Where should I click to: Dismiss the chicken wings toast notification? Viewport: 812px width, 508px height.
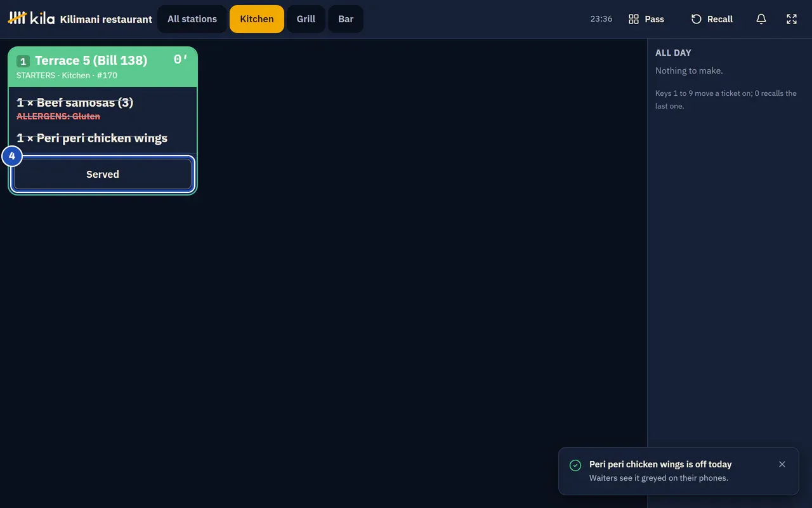point(782,464)
